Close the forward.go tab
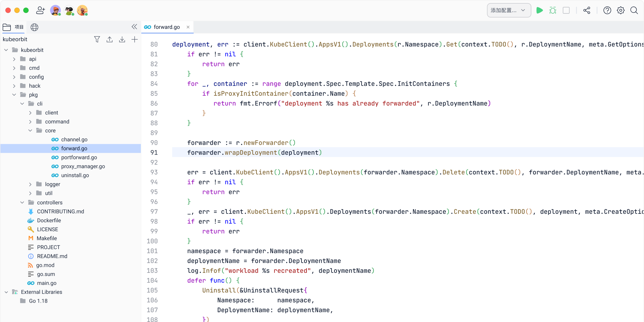Screen dimensions: 644x322 [x=188, y=27]
